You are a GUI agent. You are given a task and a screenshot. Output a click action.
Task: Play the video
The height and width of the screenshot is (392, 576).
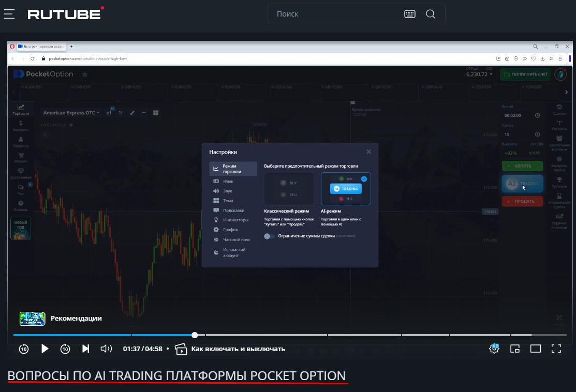pos(45,349)
